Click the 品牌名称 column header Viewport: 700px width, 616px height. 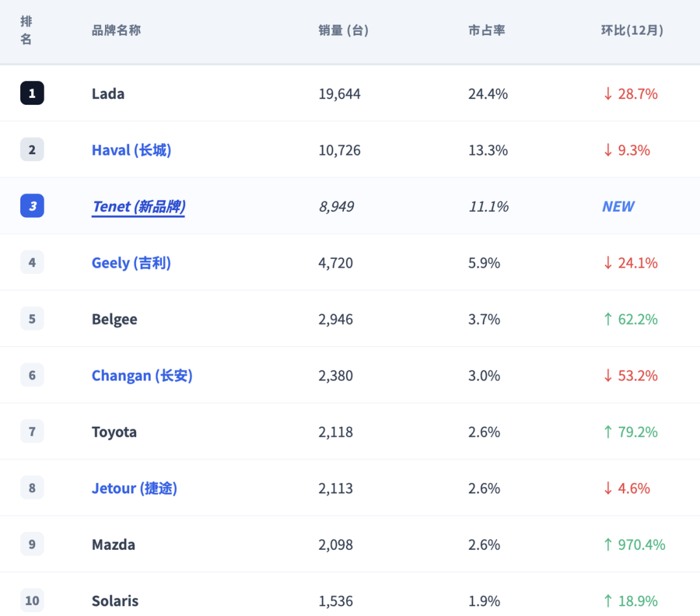(x=116, y=30)
